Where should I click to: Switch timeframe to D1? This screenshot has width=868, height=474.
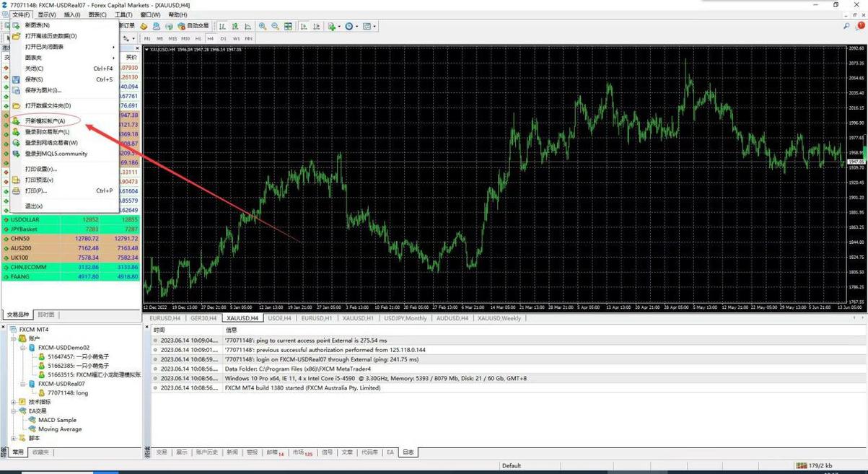tap(223, 39)
